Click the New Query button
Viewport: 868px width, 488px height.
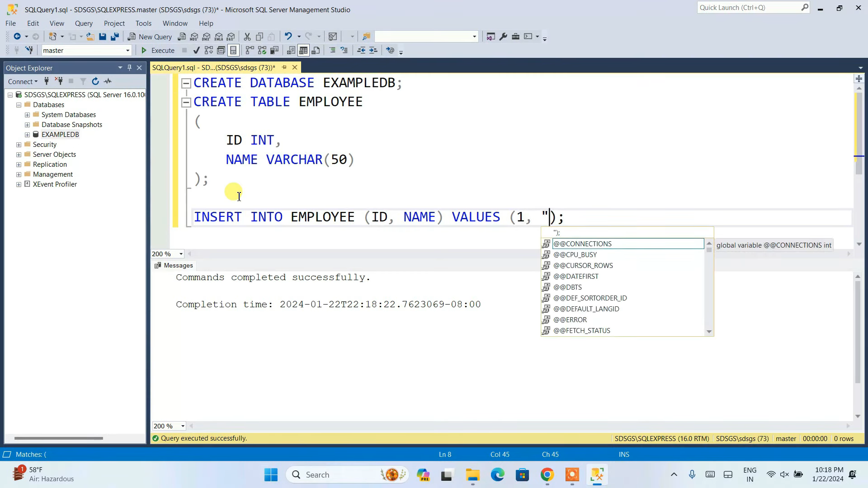click(x=150, y=37)
